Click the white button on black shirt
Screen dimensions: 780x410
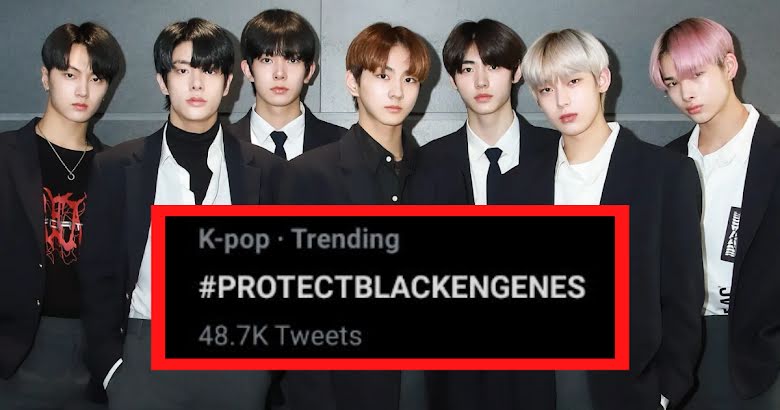point(396,199)
